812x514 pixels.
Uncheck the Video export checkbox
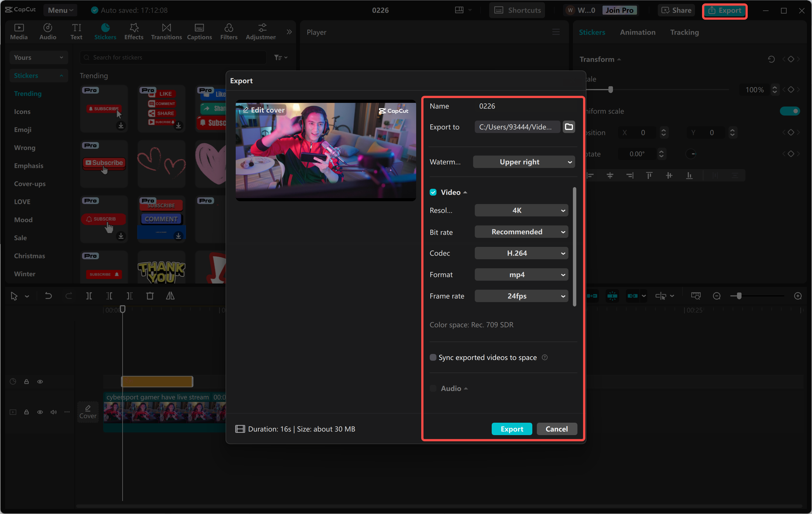pos(433,192)
